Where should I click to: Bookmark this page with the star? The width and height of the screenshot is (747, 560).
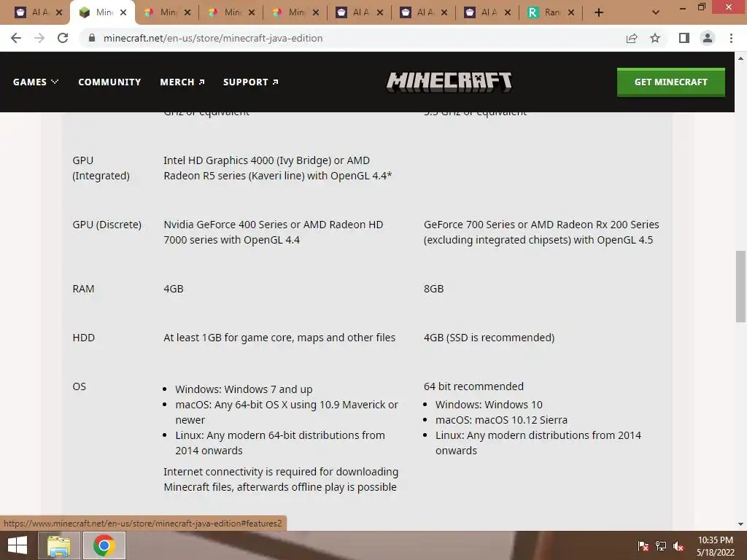coord(655,38)
